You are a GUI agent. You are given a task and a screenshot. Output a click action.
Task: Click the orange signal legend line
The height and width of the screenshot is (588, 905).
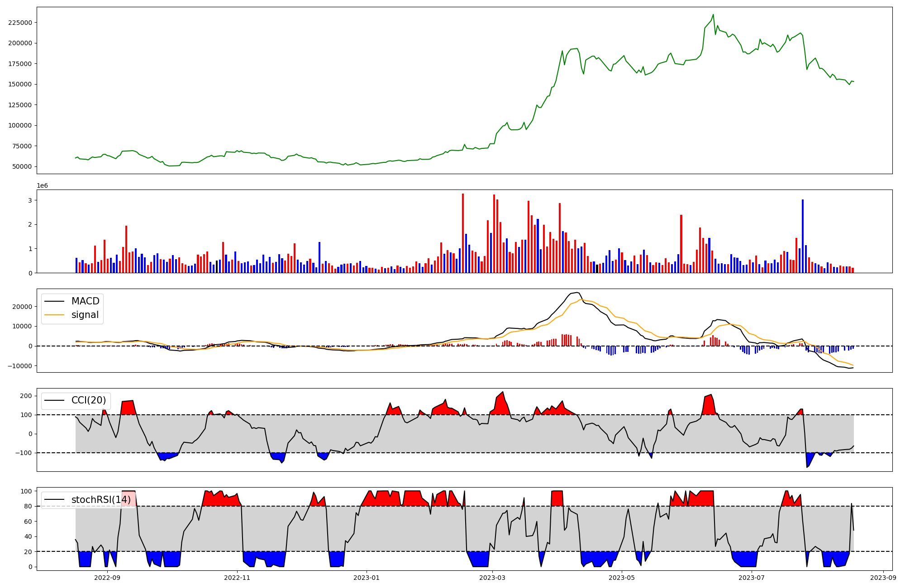click(55, 315)
